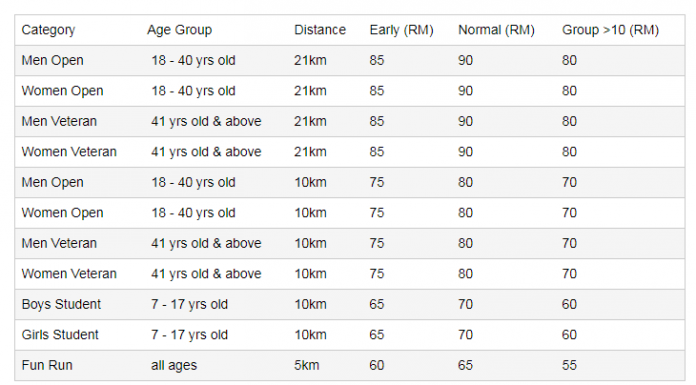The width and height of the screenshot is (696, 385).
Task: Click the Category column header
Action: (48, 30)
